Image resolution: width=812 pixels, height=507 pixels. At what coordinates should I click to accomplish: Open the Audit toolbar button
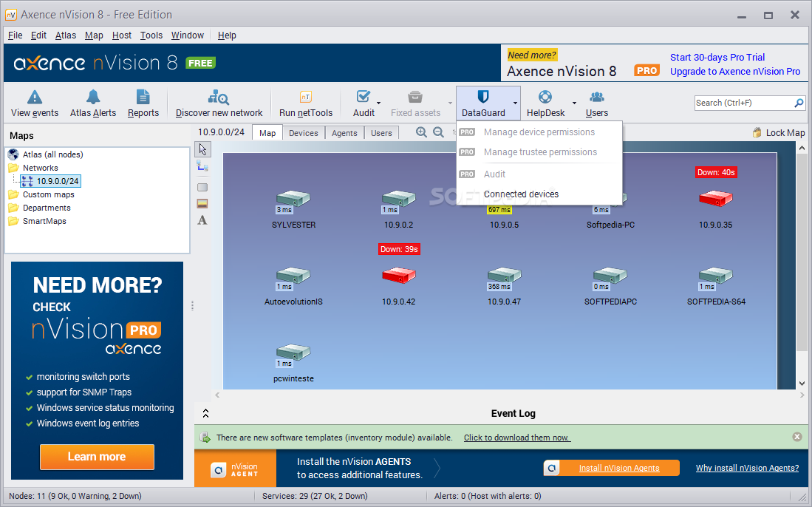(x=364, y=103)
